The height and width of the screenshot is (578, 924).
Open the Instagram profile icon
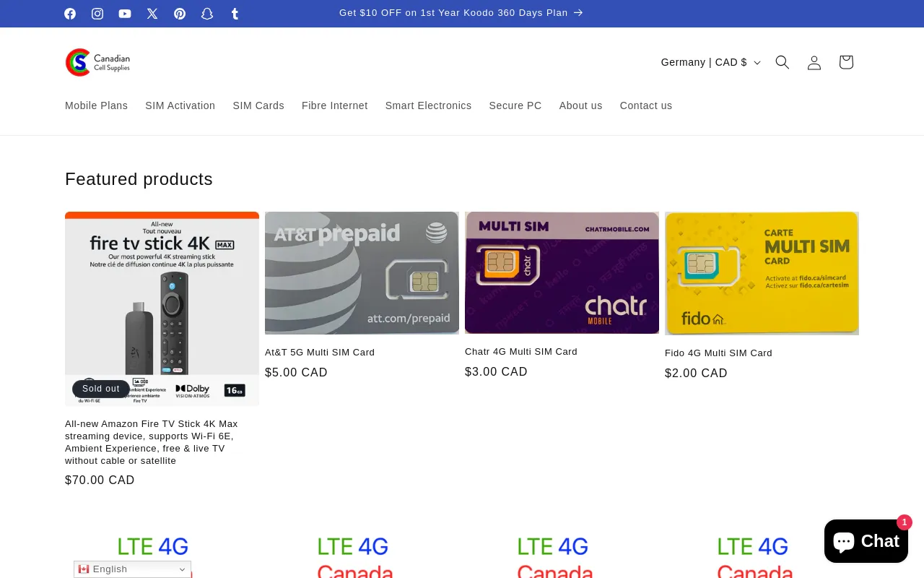[97, 14]
